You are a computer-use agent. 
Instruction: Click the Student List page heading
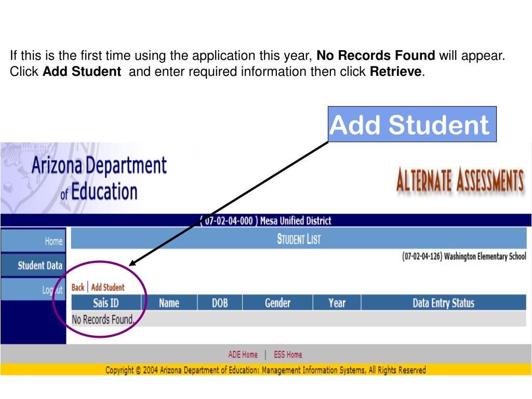pos(299,239)
